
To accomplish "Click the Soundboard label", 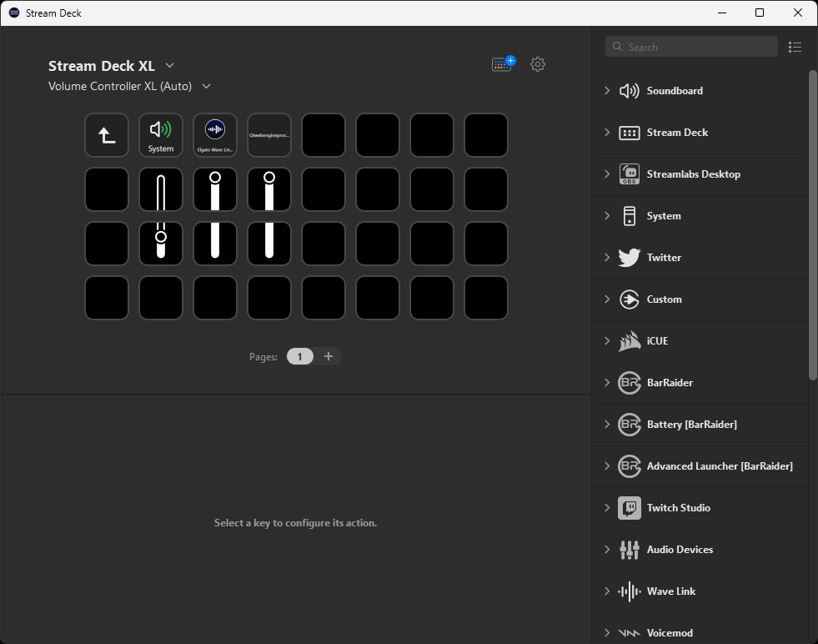I will coord(675,91).
